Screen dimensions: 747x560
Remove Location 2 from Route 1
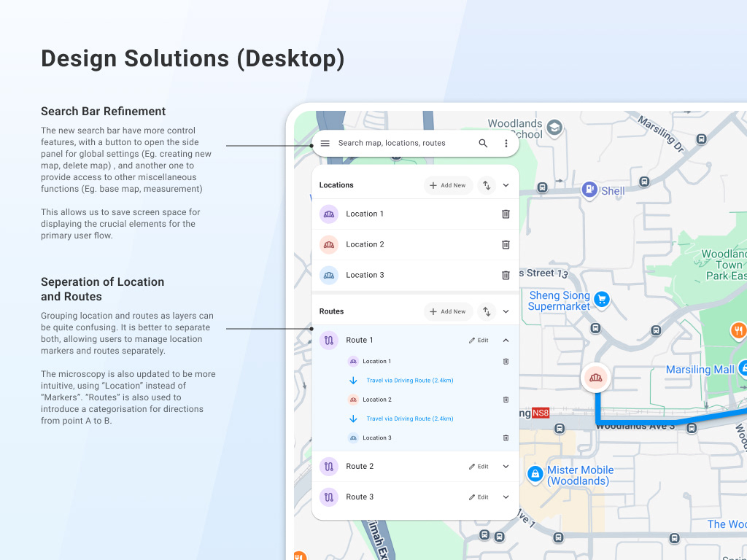click(x=506, y=400)
